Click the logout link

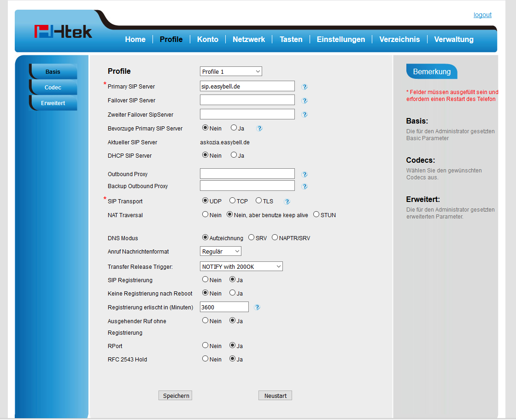coord(482,15)
